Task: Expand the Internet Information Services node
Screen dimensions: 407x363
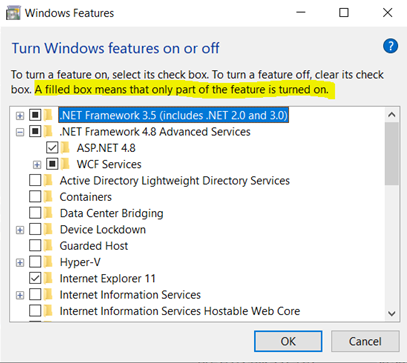Action: tap(20, 295)
